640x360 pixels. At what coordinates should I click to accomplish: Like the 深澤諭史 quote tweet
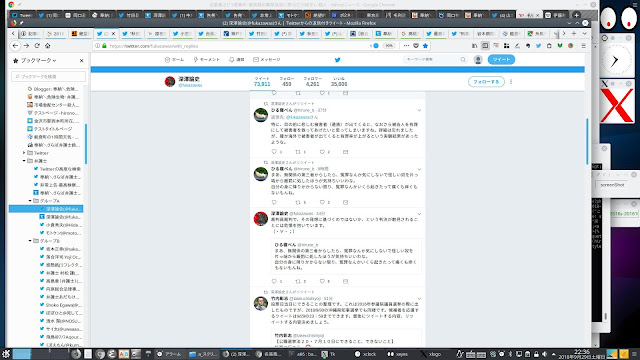tap(322, 281)
